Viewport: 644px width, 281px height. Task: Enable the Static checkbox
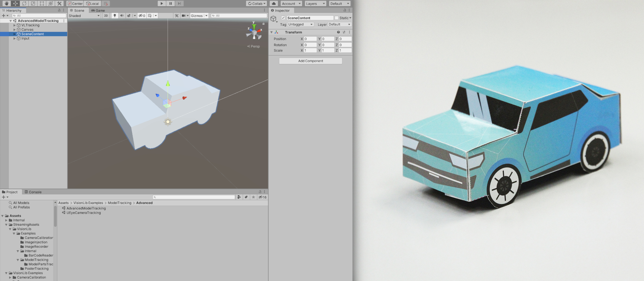pyautogui.click(x=336, y=18)
